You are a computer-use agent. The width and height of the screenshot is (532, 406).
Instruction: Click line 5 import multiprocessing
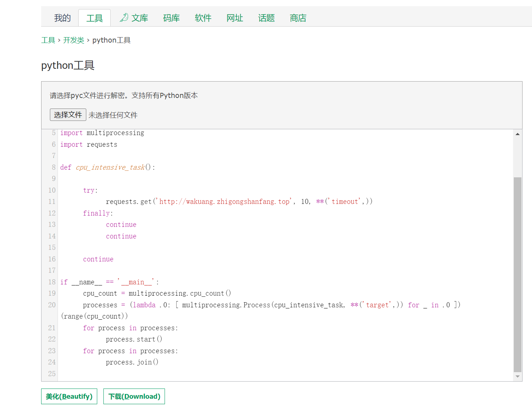point(102,133)
